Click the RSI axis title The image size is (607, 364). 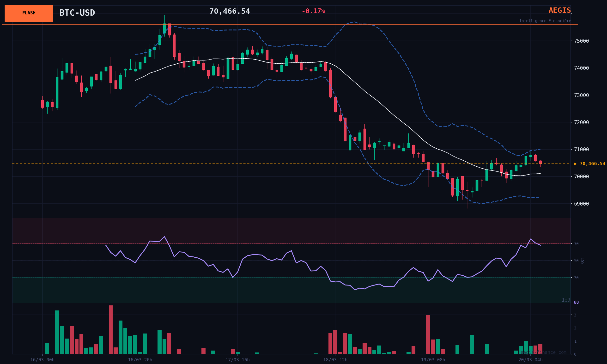583,261
